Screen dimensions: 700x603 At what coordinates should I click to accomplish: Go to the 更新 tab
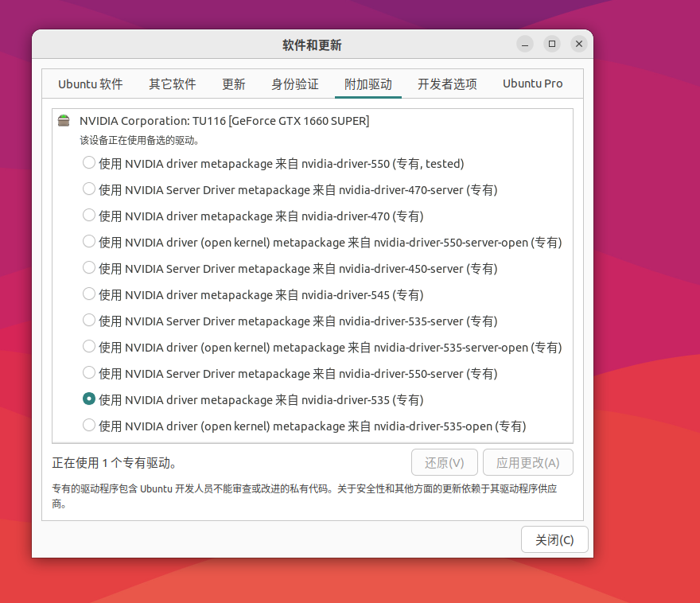[x=234, y=84]
